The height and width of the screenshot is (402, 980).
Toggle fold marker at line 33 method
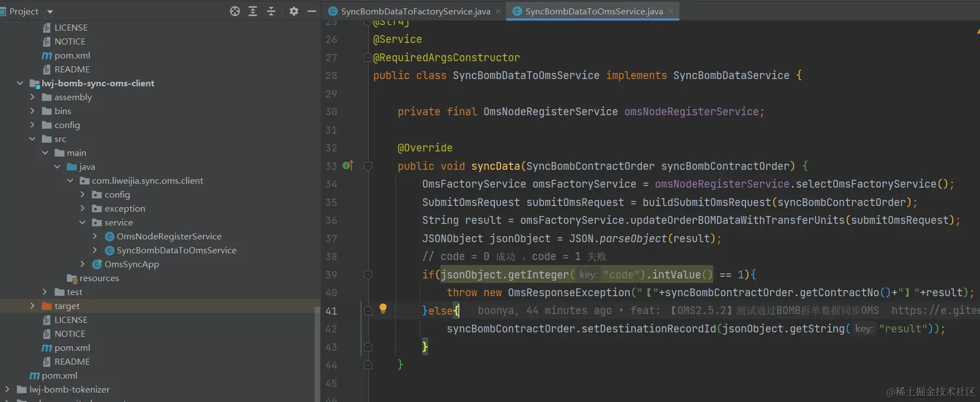368,166
